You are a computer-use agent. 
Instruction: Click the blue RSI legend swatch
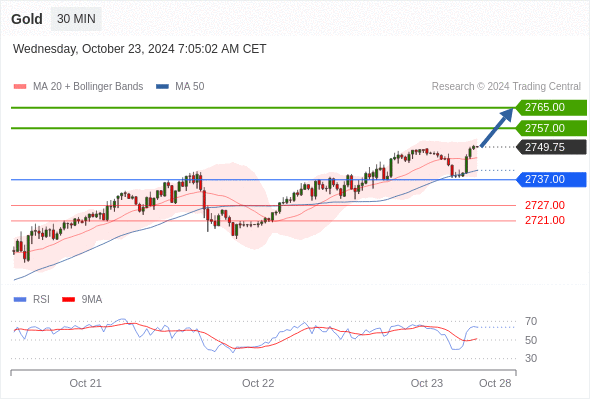20,300
